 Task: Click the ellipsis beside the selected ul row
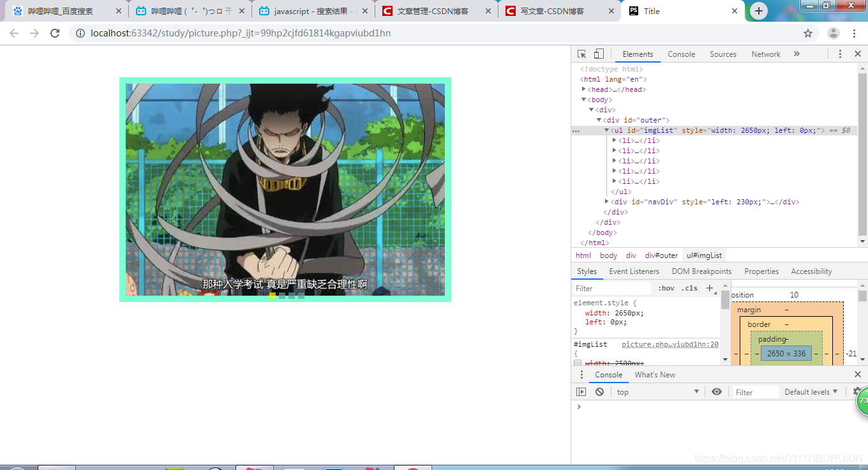coord(576,131)
